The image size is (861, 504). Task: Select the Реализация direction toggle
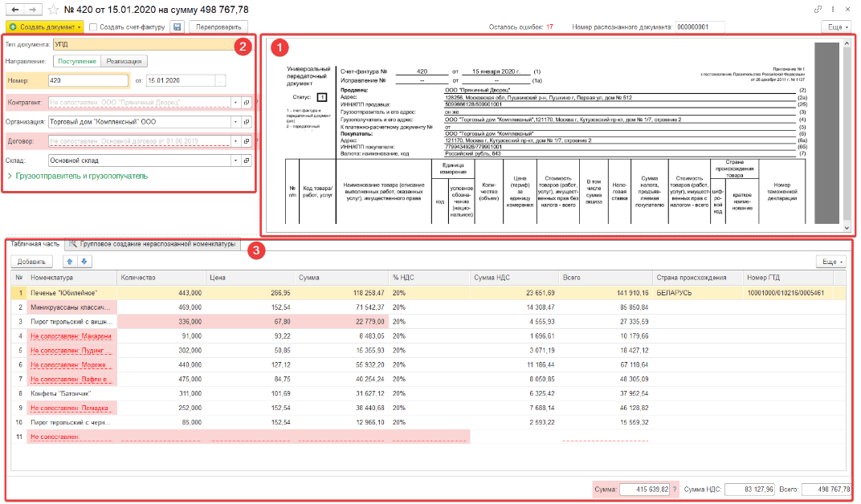point(125,61)
